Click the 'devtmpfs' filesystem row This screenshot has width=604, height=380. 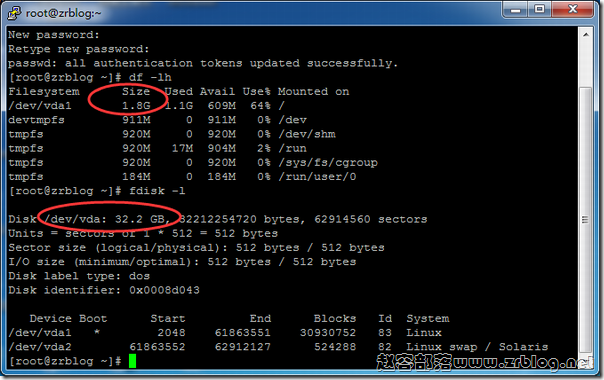coord(158,120)
